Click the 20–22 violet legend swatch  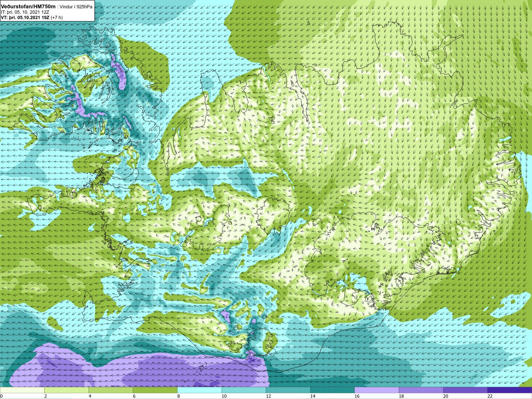(465, 390)
